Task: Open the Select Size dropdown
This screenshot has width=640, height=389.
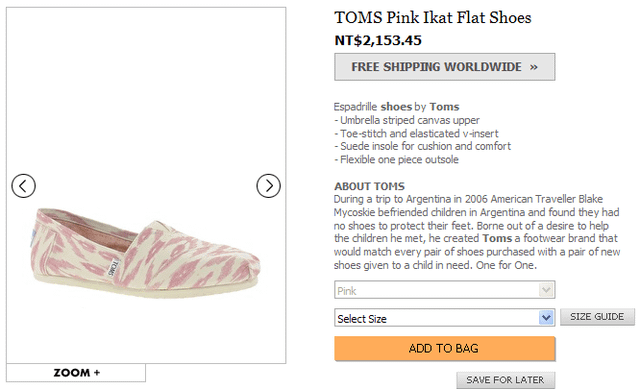Action: (x=444, y=318)
